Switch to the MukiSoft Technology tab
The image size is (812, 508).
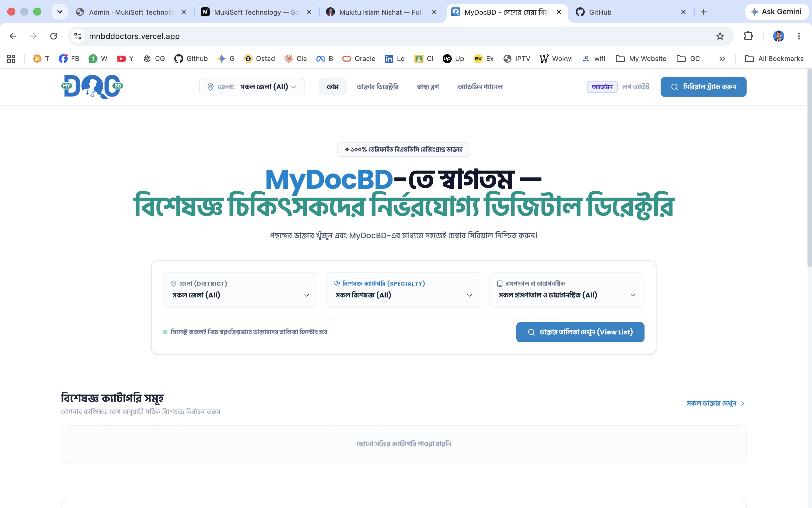[256, 12]
